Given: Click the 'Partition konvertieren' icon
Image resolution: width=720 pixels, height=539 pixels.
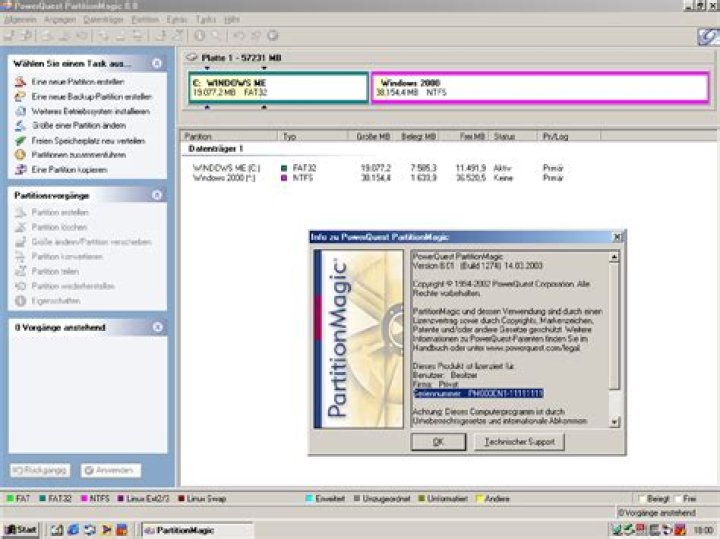Looking at the screenshot, I should click(20, 256).
